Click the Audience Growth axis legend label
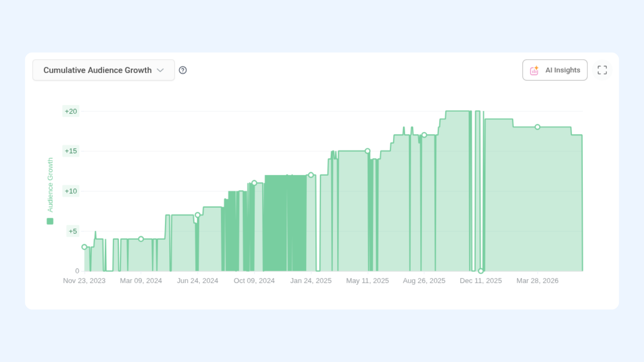644x362 pixels. [x=50, y=185]
